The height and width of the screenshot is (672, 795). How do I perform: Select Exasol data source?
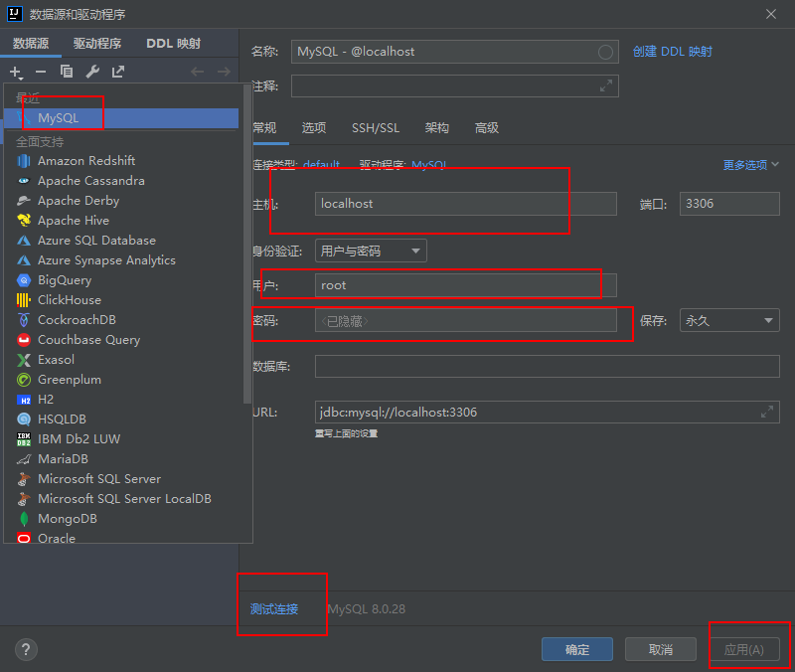(120, 360)
